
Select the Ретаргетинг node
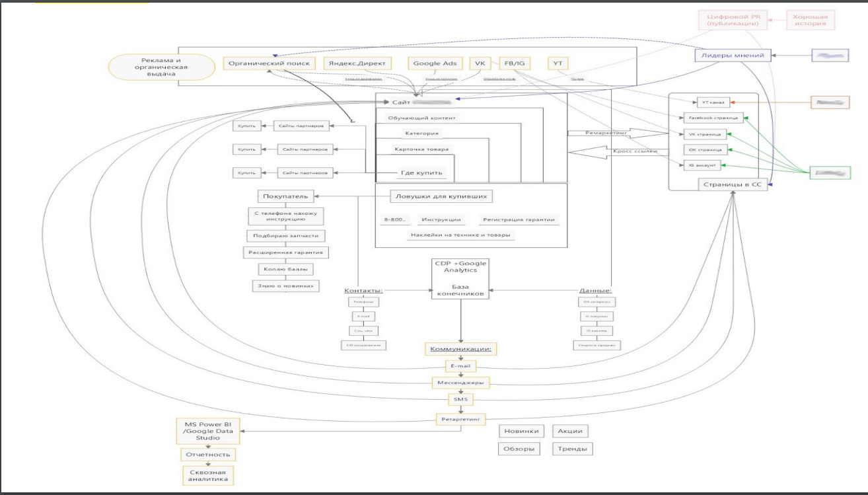[x=460, y=418]
